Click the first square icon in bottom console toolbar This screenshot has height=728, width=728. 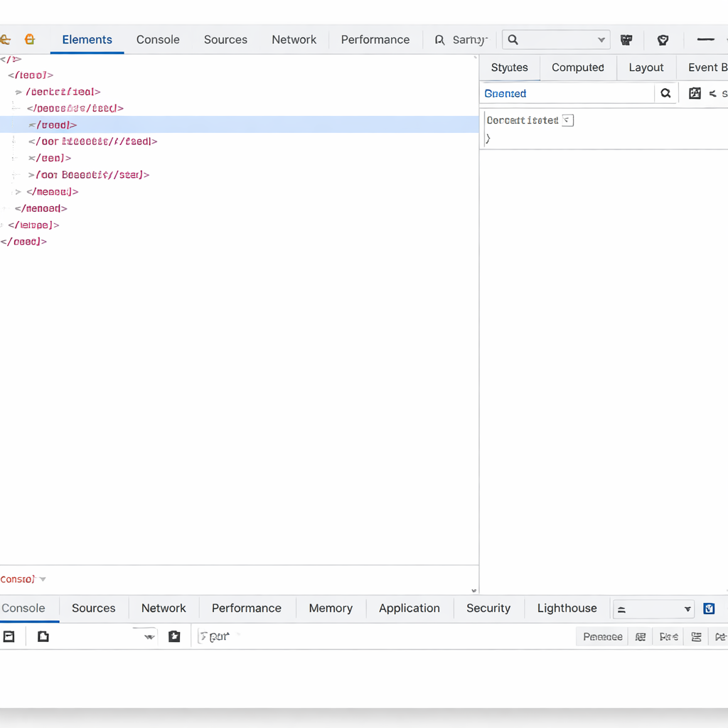coord(9,636)
